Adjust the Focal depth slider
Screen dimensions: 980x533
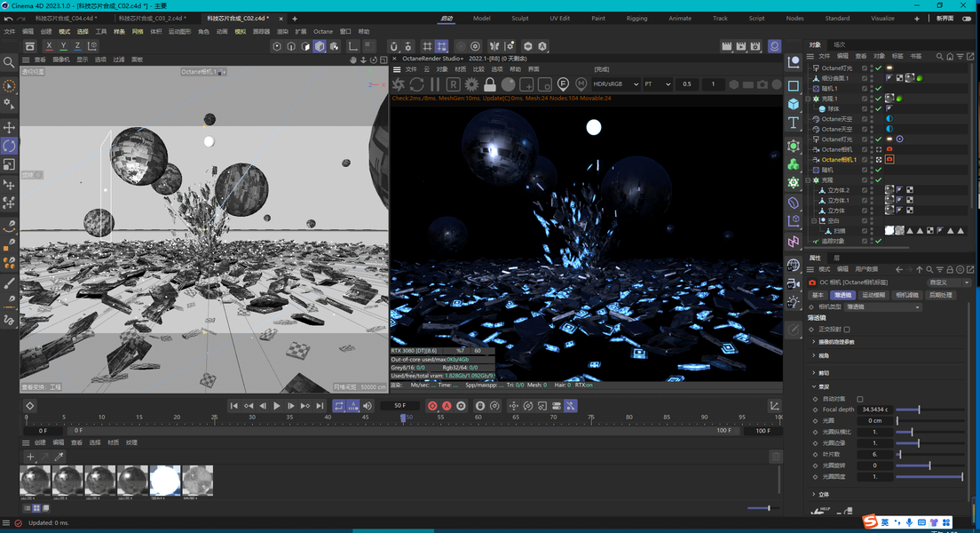coord(929,410)
